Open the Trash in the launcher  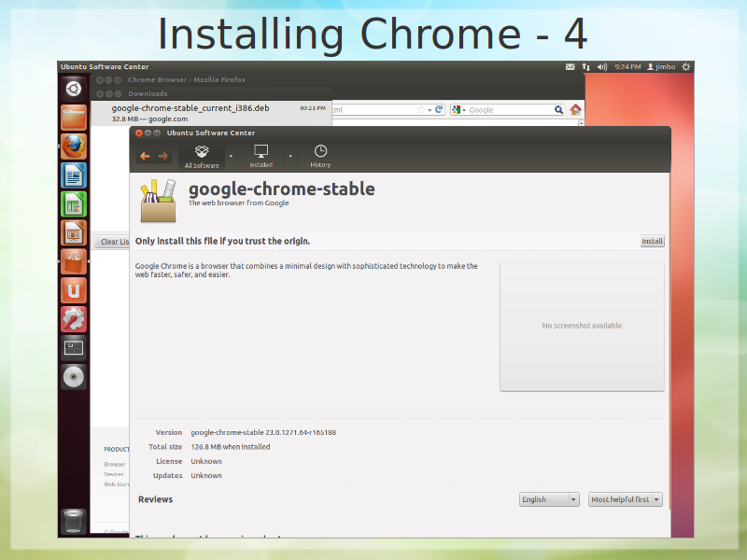pos(74,521)
